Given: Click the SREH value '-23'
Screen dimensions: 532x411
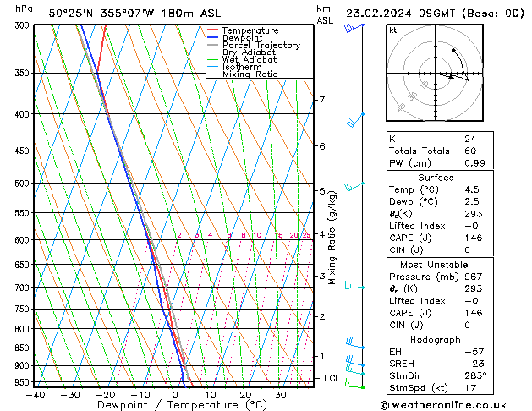Looking at the screenshot, I should 474,364.
